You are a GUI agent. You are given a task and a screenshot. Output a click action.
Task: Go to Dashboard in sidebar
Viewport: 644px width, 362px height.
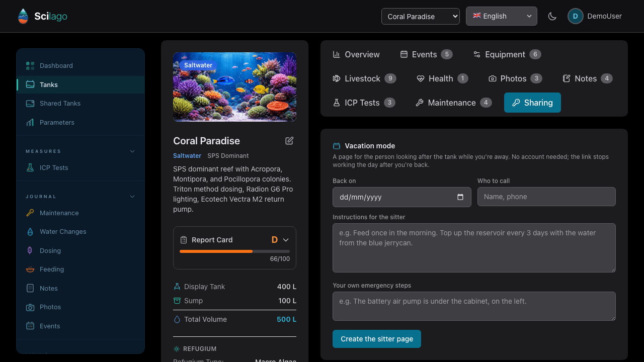pyautogui.click(x=80, y=66)
